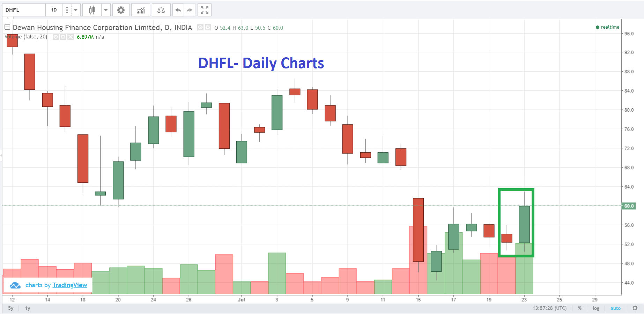The image size is (644, 314).
Task: Click the 'Jul' date axis label
Action: click(x=241, y=300)
